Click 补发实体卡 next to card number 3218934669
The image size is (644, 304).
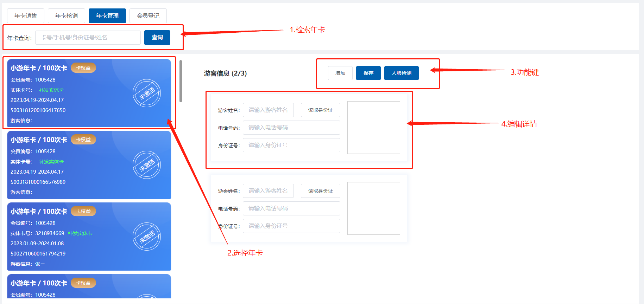pyautogui.click(x=80, y=233)
